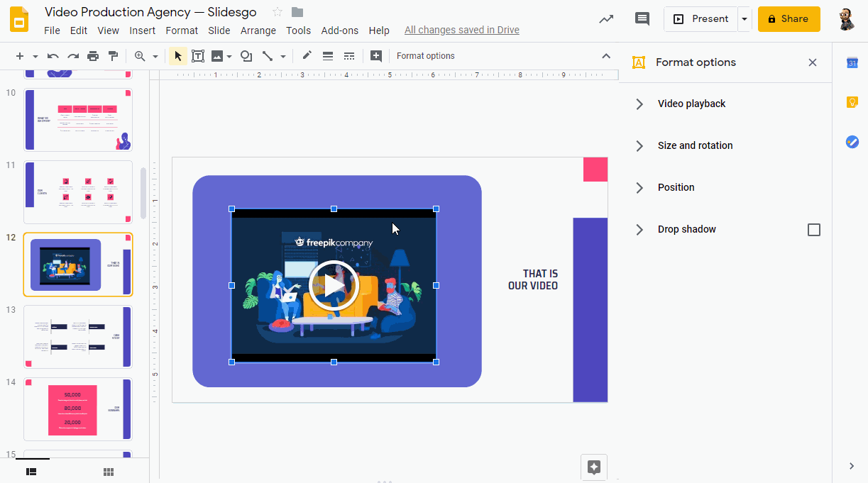Open Google Calendar in the side panel
Screen dimensions: 868x483
click(852, 63)
